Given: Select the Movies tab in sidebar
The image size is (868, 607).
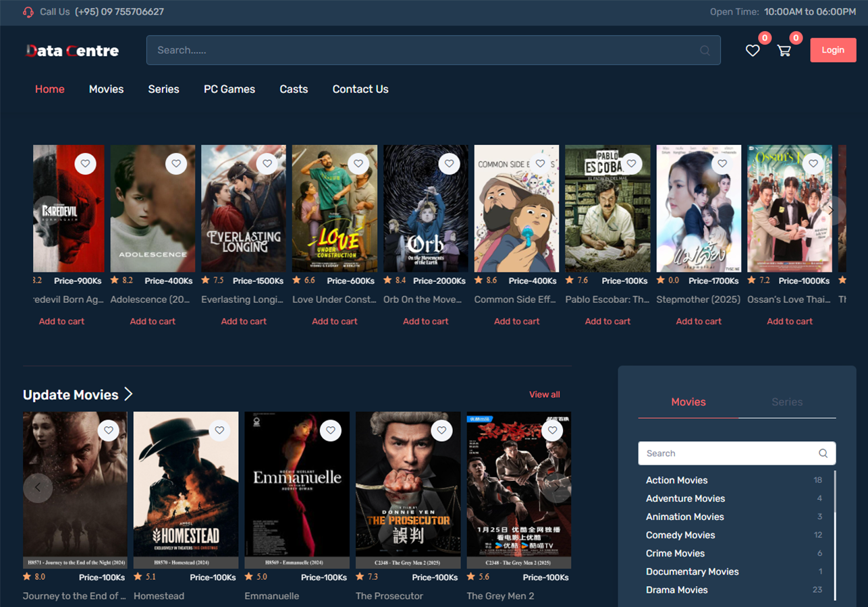Looking at the screenshot, I should point(688,402).
